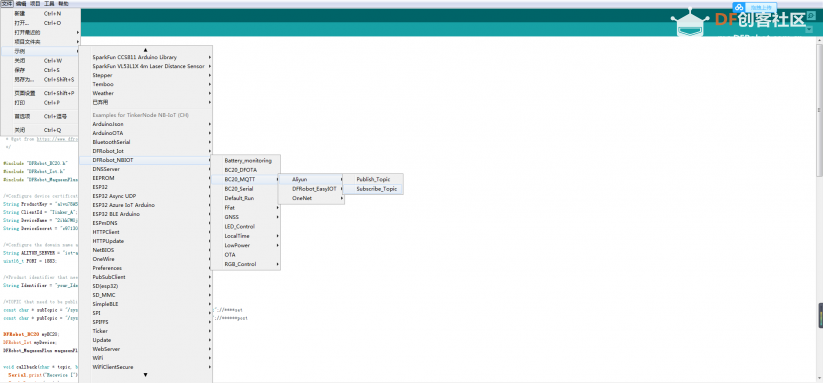823x383 pixels.
Task: Expand SparkFun VL53L1X 4m Laser Distance Sensor examples
Action: click(145, 66)
